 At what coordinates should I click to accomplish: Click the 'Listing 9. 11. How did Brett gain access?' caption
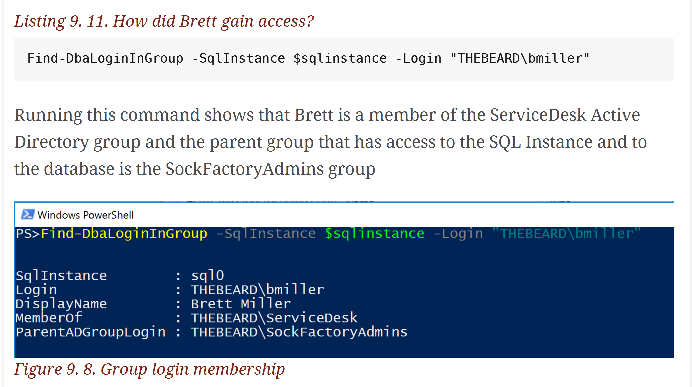(x=164, y=22)
